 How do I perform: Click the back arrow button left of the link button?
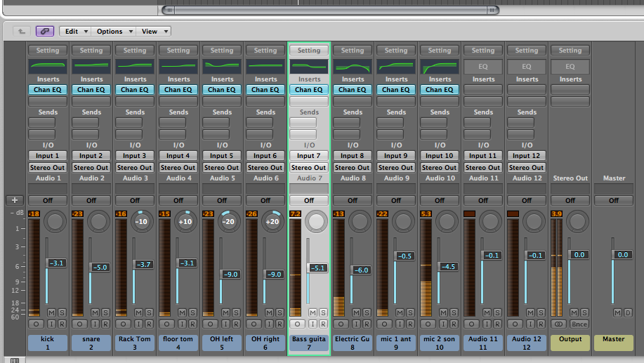click(21, 31)
